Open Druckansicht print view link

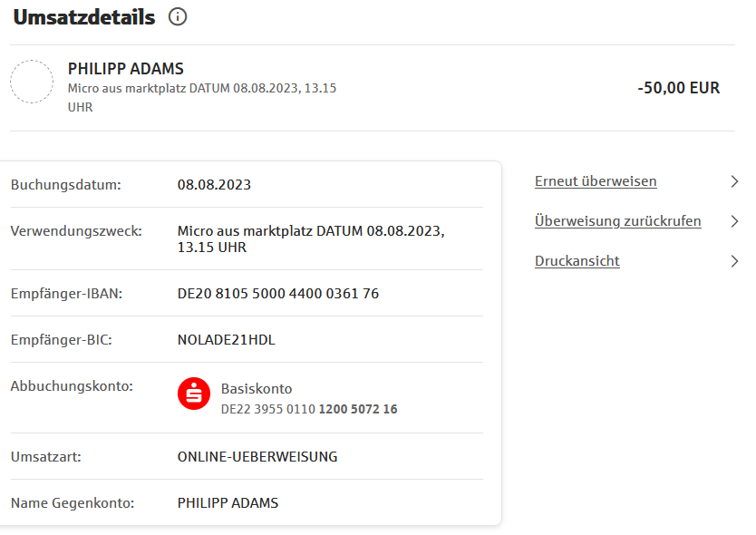[577, 261]
